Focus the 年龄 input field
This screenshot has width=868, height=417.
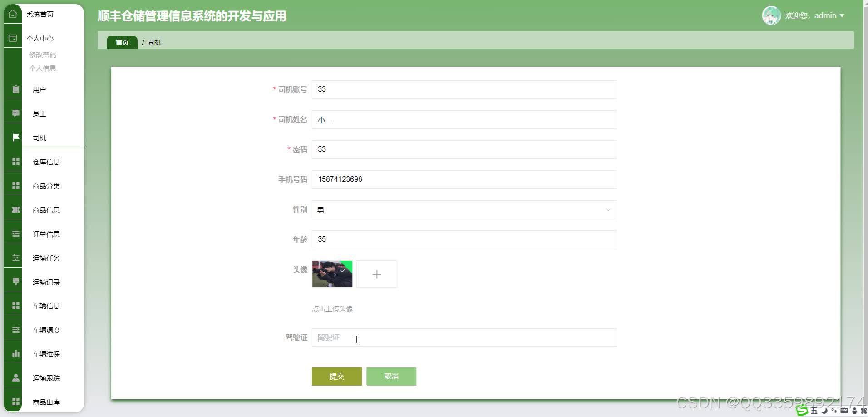point(464,239)
